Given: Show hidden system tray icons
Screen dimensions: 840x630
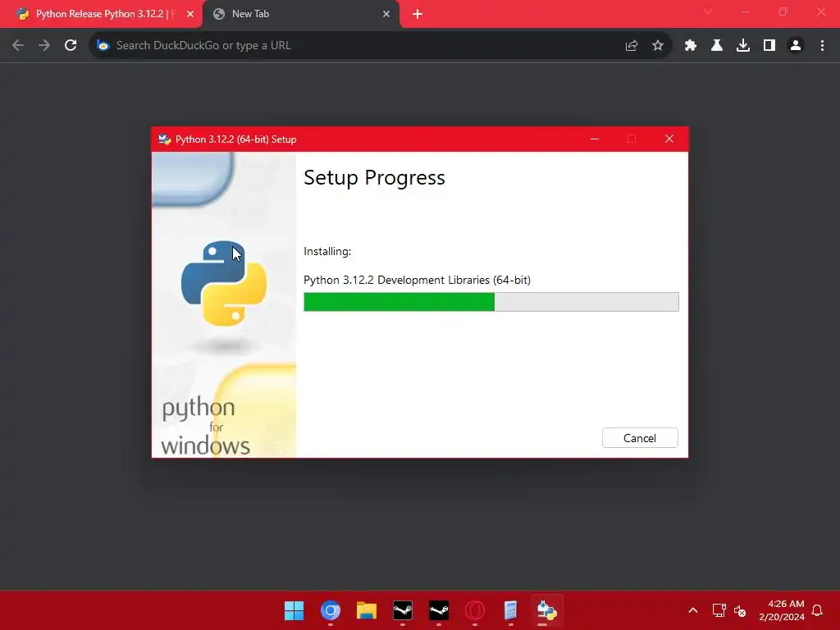Looking at the screenshot, I should pos(692,610).
